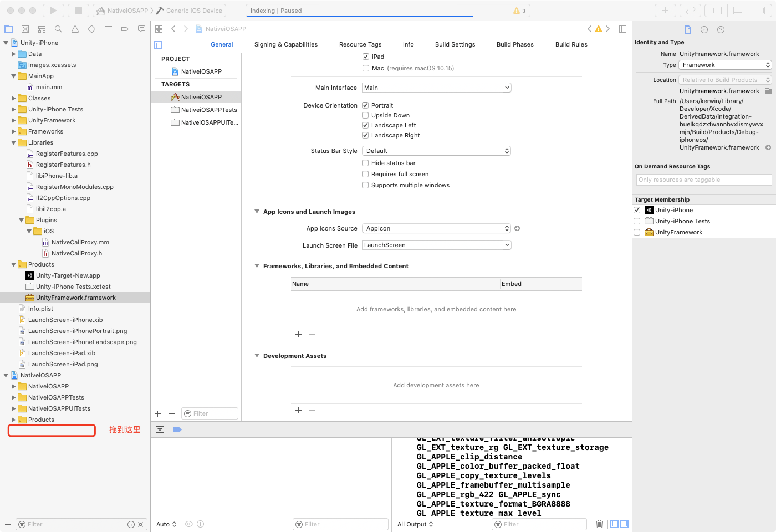This screenshot has height=532, width=776.
Task: Collapse the Development Assets section
Action: point(257,356)
